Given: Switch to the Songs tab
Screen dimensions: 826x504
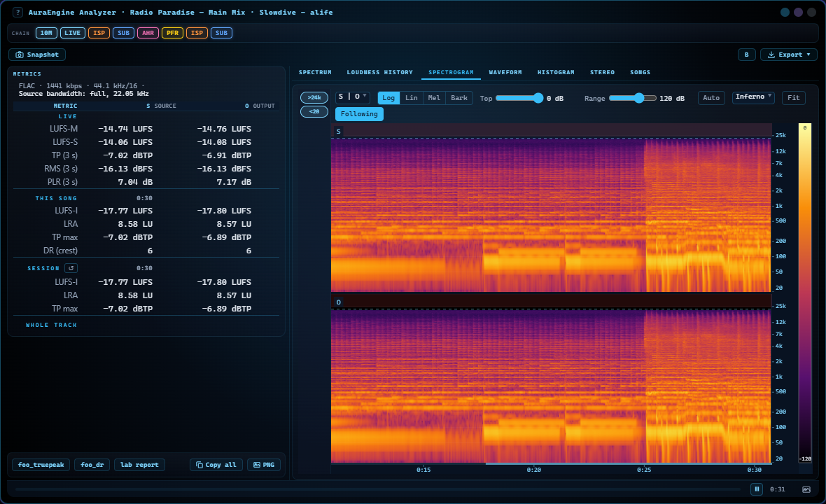Looking at the screenshot, I should click(640, 72).
